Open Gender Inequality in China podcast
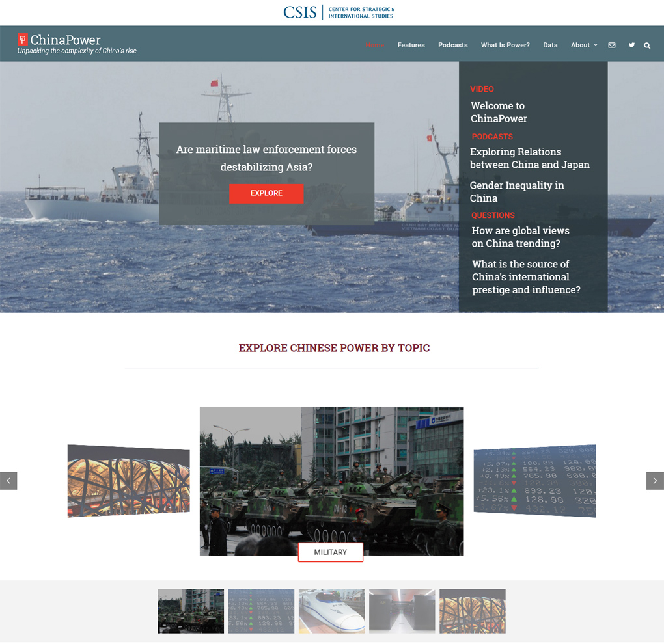Screen dimensions: 664x644 [517, 192]
